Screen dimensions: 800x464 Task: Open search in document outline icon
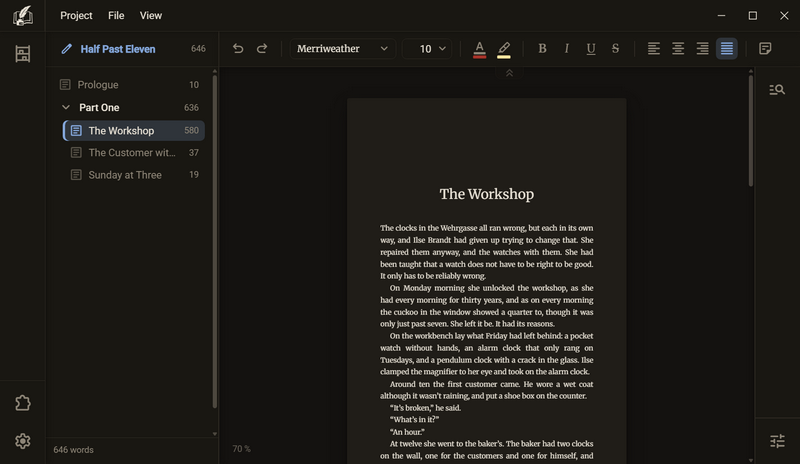click(777, 90)
